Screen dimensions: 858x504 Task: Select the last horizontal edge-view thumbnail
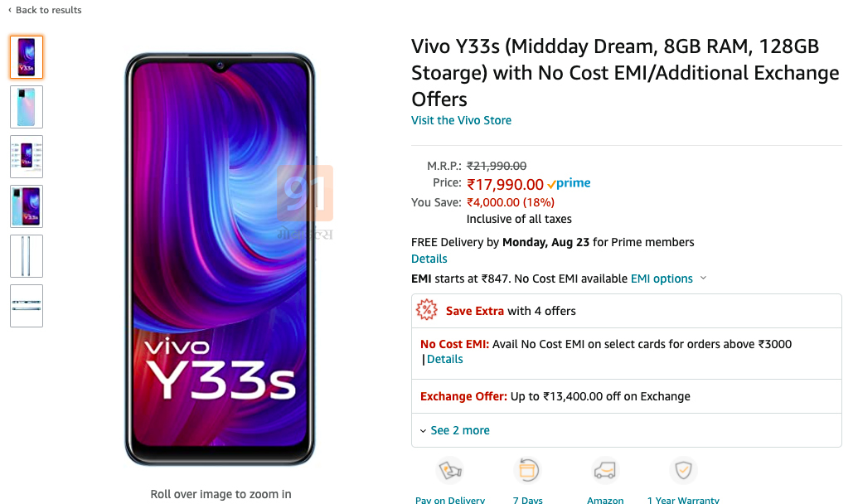point(27,306)
